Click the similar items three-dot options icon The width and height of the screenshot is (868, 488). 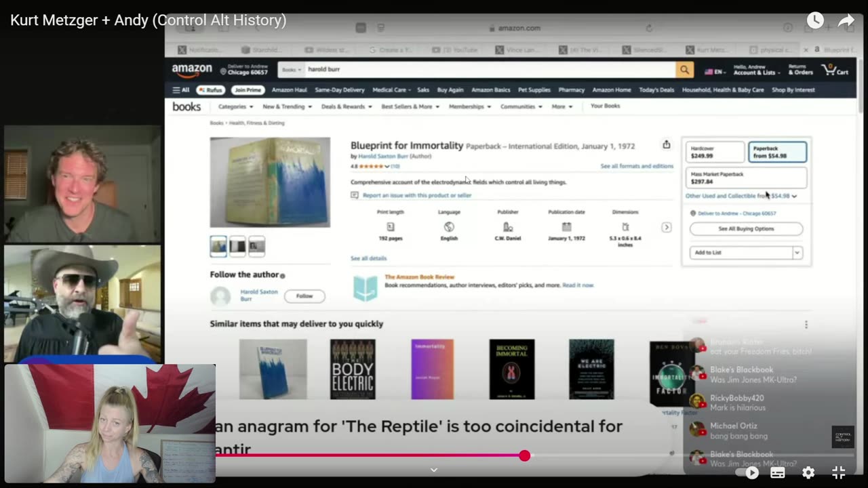pos(806,325)
